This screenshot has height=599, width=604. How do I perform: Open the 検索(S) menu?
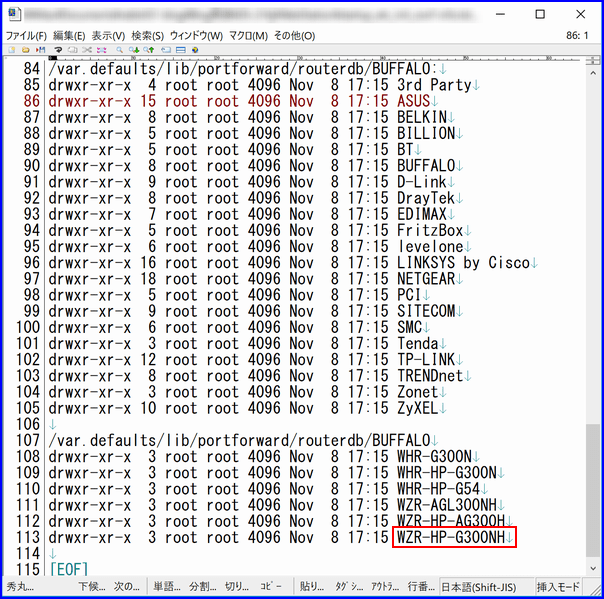[148, 36]
